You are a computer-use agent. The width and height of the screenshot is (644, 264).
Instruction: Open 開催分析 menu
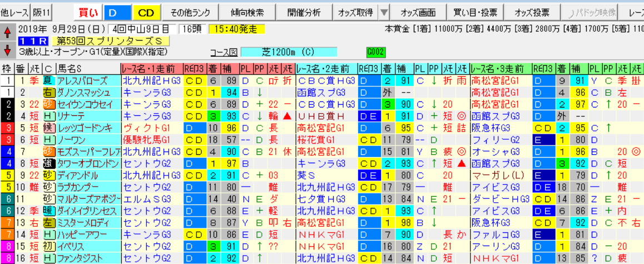(304, 13)
